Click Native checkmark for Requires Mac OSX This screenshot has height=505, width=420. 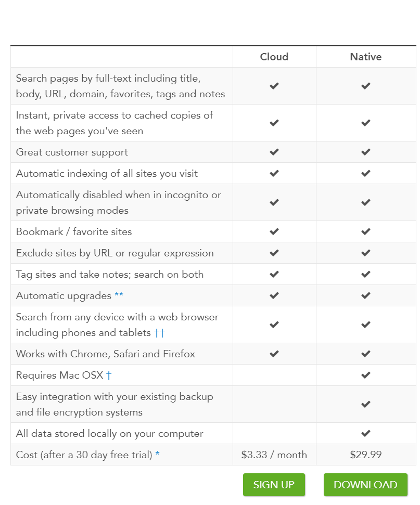pyautogui.click(x=366, y=375)
